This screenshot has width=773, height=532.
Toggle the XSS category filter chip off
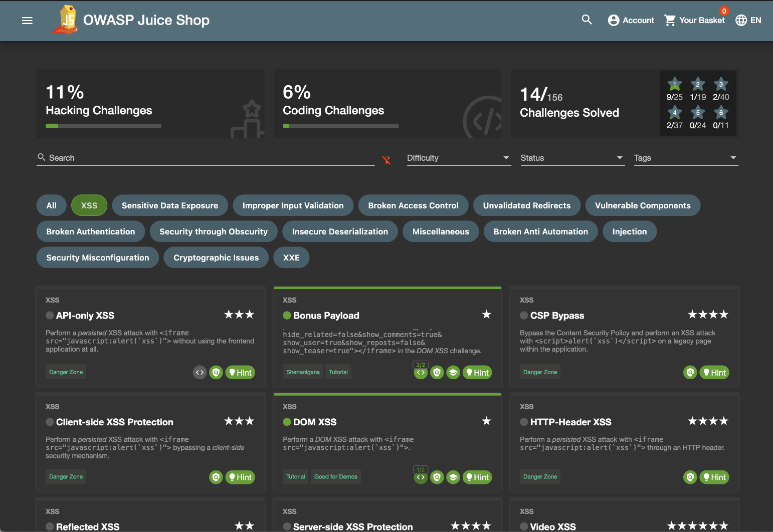click(89, 205)
